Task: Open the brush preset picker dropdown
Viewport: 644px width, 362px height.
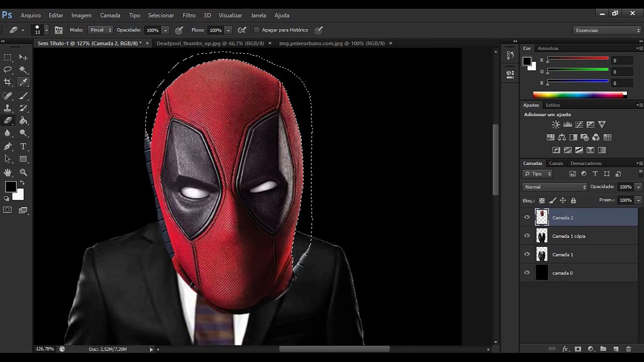Action: pyautogui.click(x=46, y=30)
